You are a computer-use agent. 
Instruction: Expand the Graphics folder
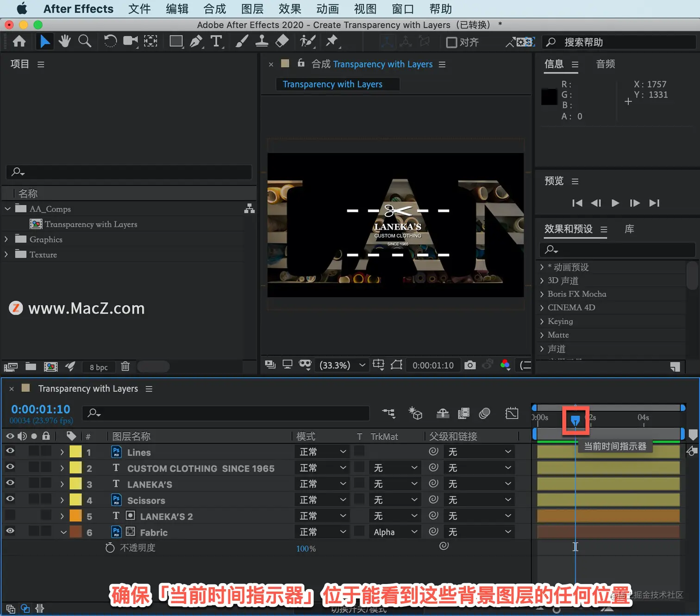click(6, 239)
